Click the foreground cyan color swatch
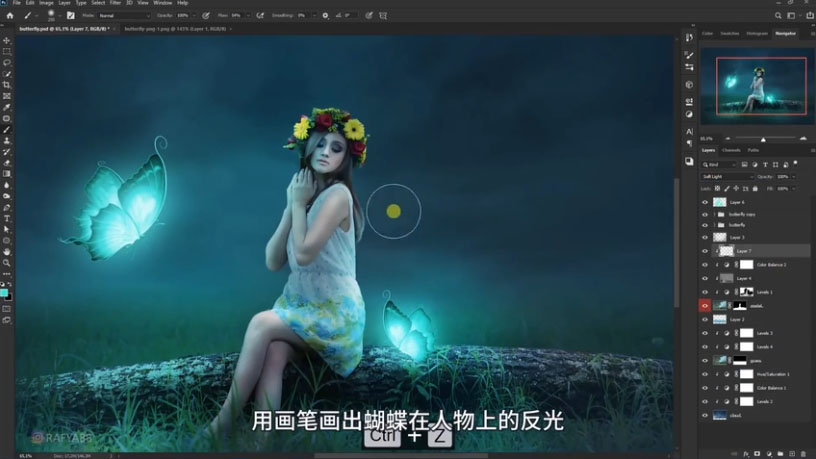 point(4,293)
